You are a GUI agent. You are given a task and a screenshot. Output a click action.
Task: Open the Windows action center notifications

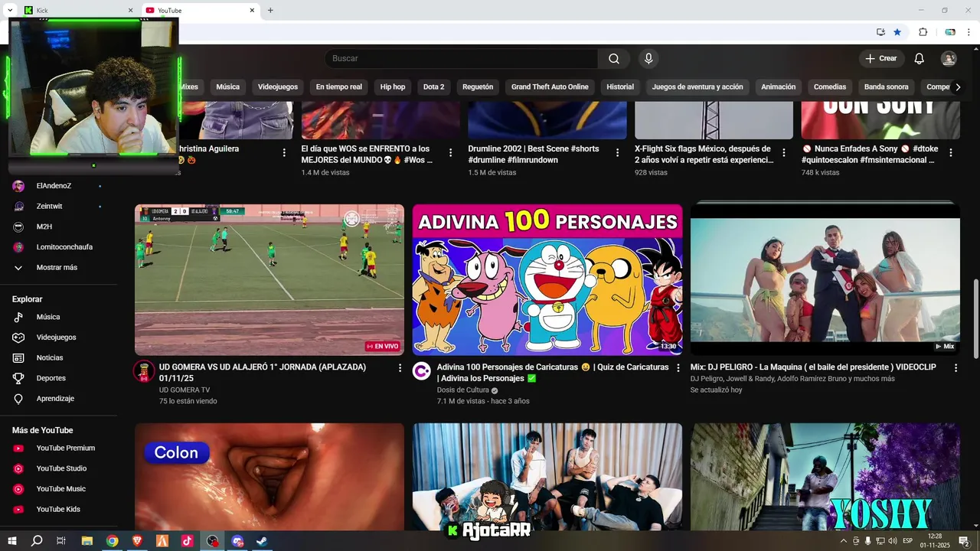pos(965,541)
